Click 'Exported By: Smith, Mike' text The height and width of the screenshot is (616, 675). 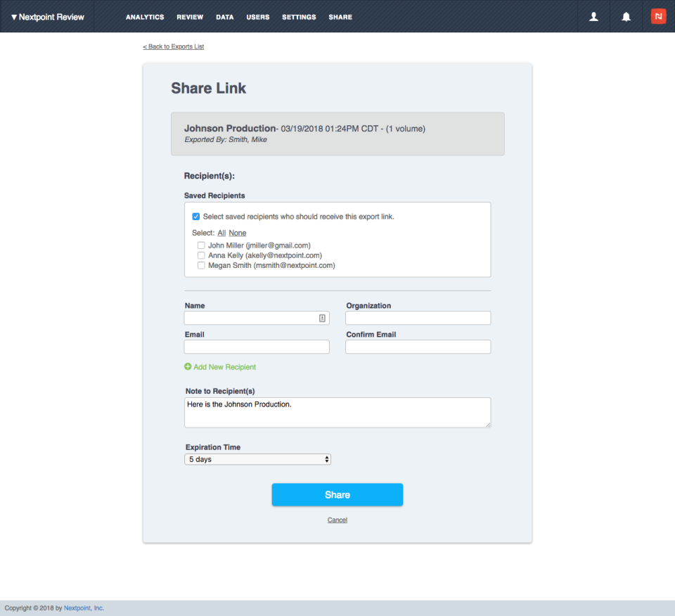(226, 139)
